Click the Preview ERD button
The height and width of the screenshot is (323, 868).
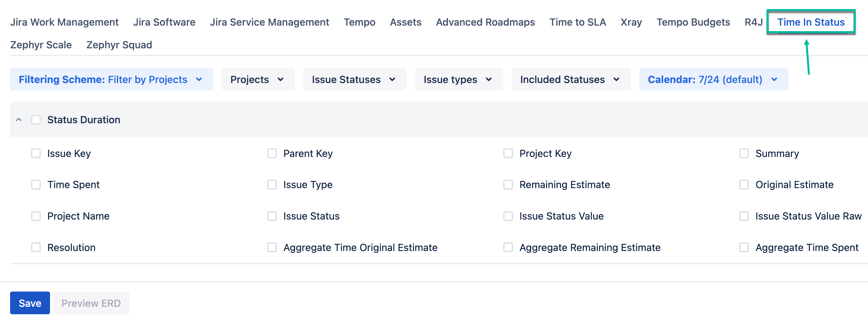91,303
